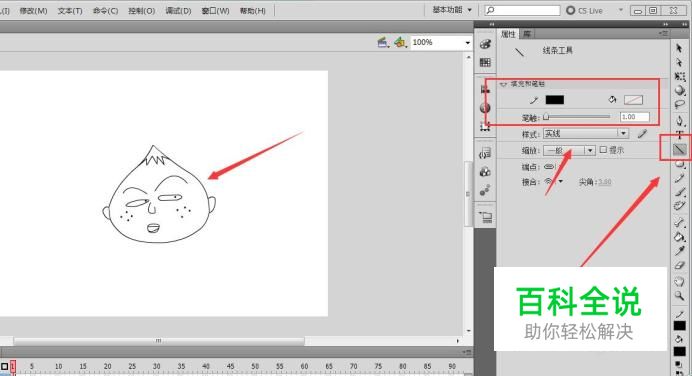Open the 修改(M) menu
Image resolution: width=692 pixels, height=376 pixels.
pos(33,11)
